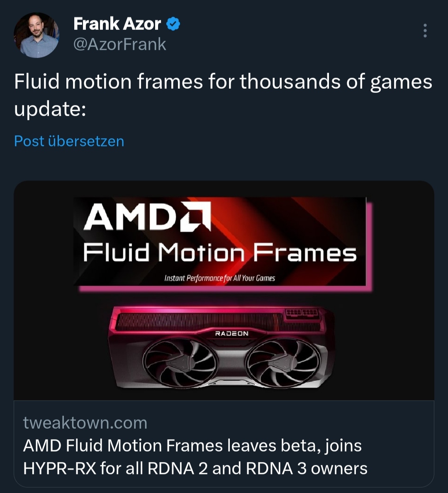Open the Frank Azor display name
The image size is (448, 493).
point(117,24)
